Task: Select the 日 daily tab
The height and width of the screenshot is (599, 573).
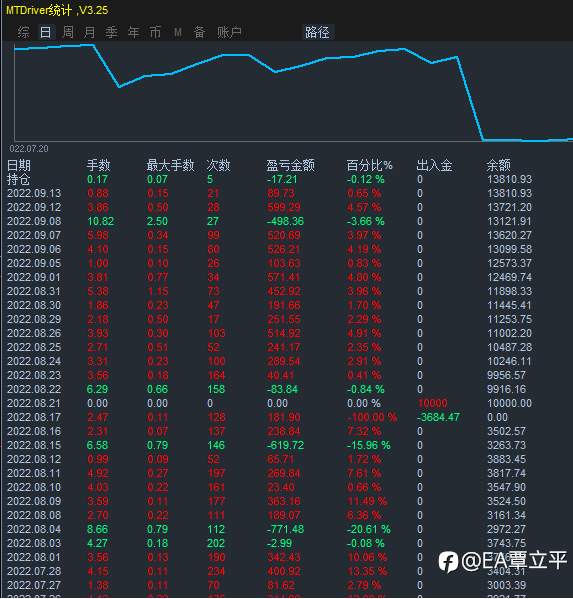Action: tap(45, 32)
